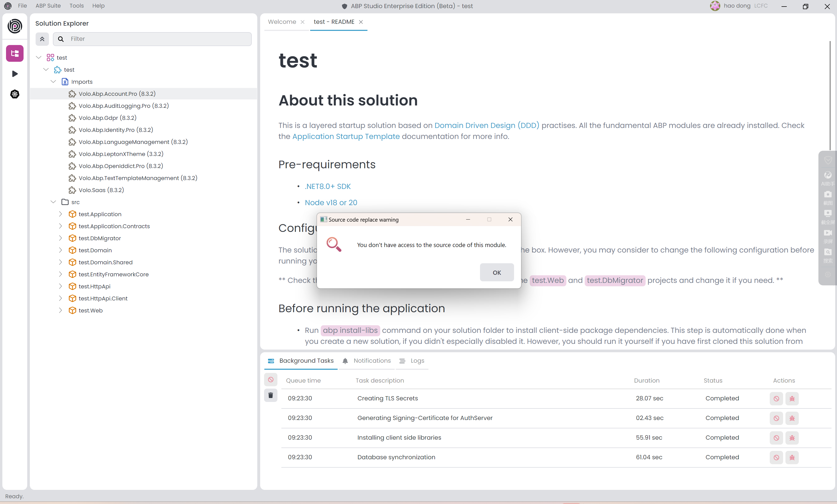The image size is (837, 504).
Task: Open the ABP Suite menu
Action: pyautogui.click(x=48, y=6)
